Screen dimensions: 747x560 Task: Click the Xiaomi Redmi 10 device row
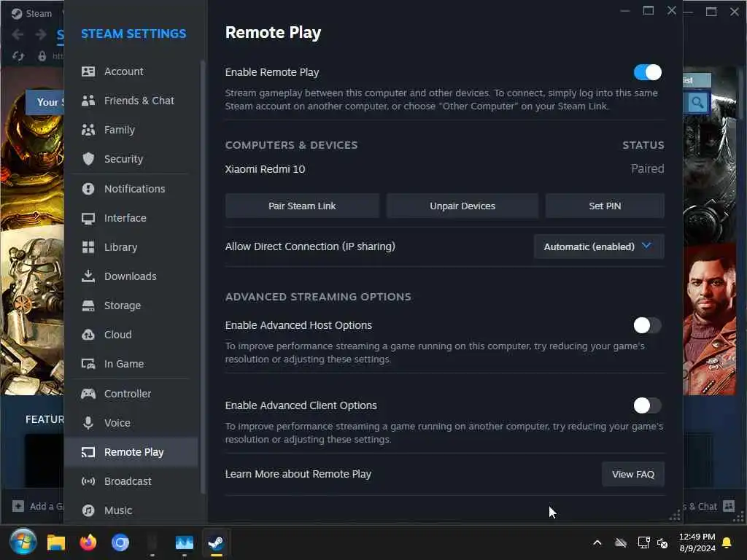444,169
